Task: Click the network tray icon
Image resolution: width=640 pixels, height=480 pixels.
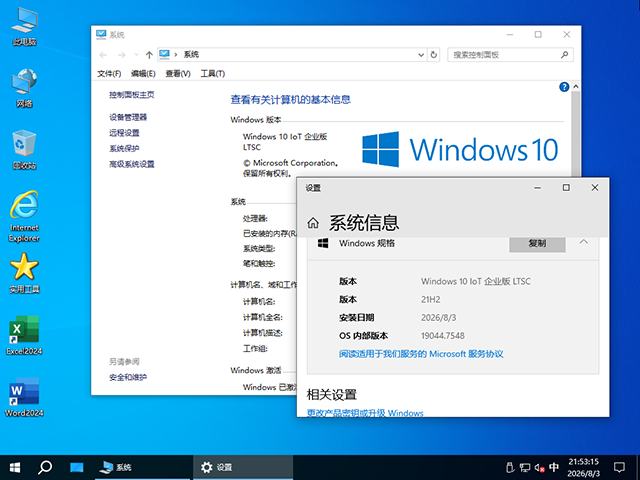Action: tap(524, 468)
